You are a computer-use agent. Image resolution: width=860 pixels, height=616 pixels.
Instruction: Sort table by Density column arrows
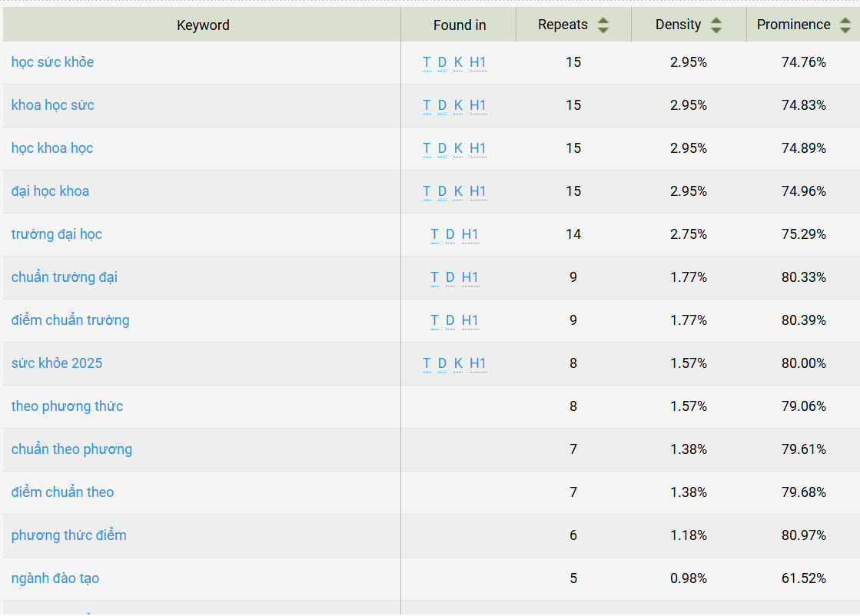coord(716,25)
